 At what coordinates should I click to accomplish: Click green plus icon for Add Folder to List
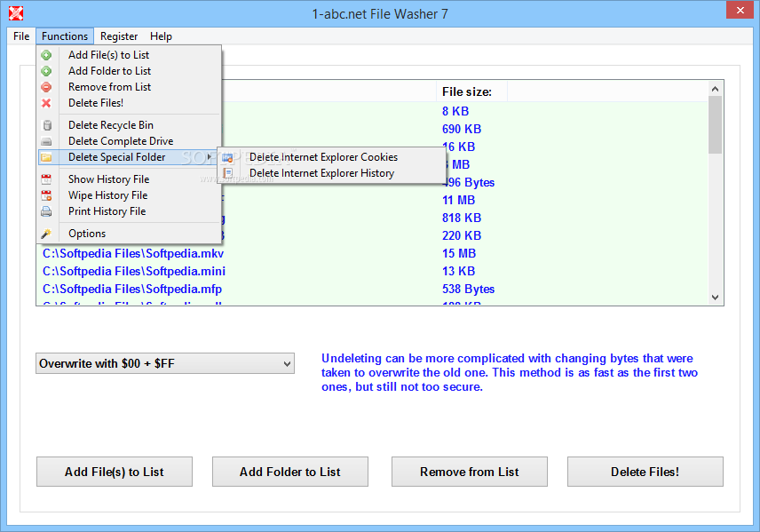click(x=46, y=71)
